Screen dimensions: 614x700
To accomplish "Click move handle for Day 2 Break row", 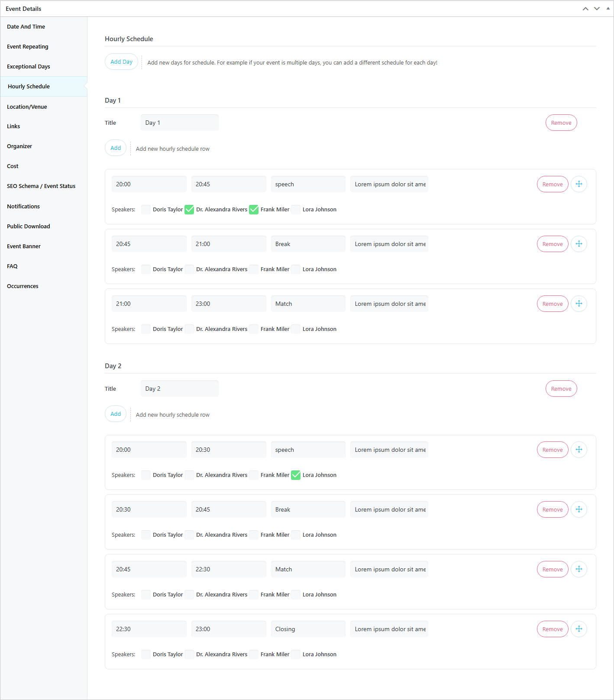I will [x=578, y=509].
